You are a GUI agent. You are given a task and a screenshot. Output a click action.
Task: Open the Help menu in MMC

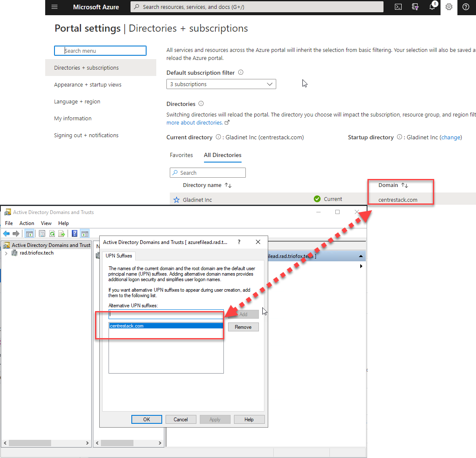63,223
